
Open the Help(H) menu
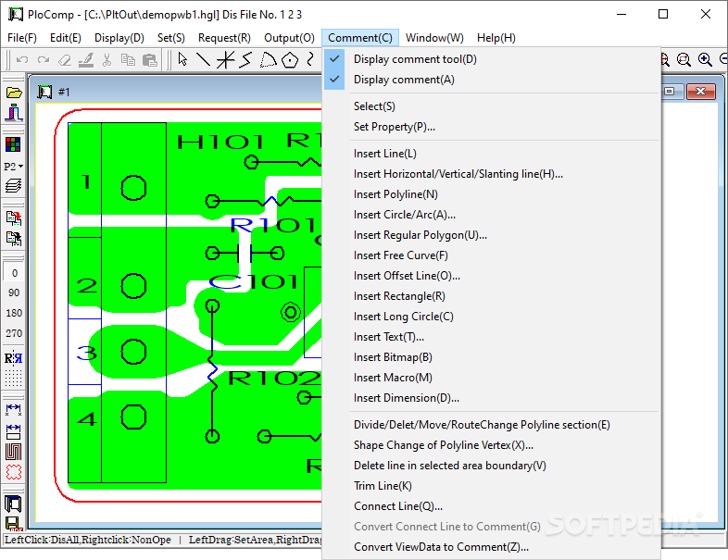point(496,38)
